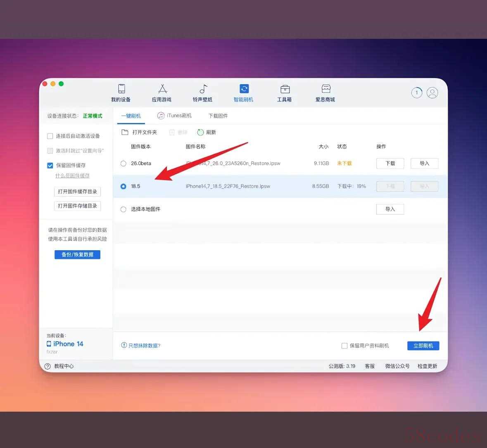Open the 应用游戏 apps and games section

click(162, 93)
